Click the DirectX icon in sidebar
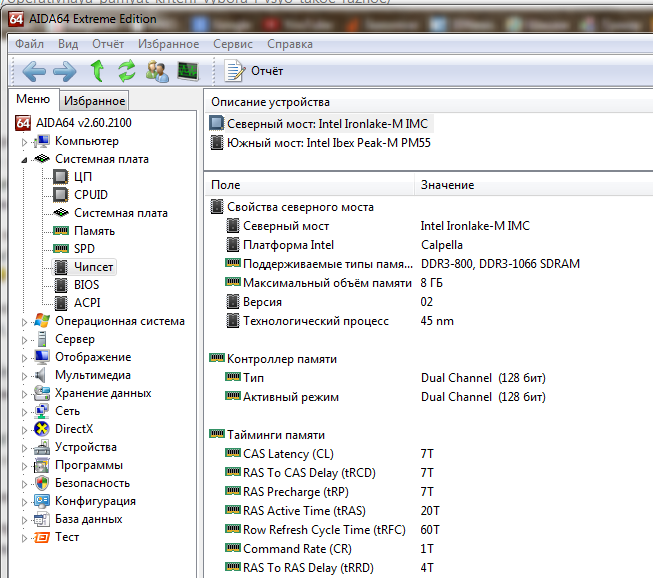The image size is (653, 578). (42, 429)
